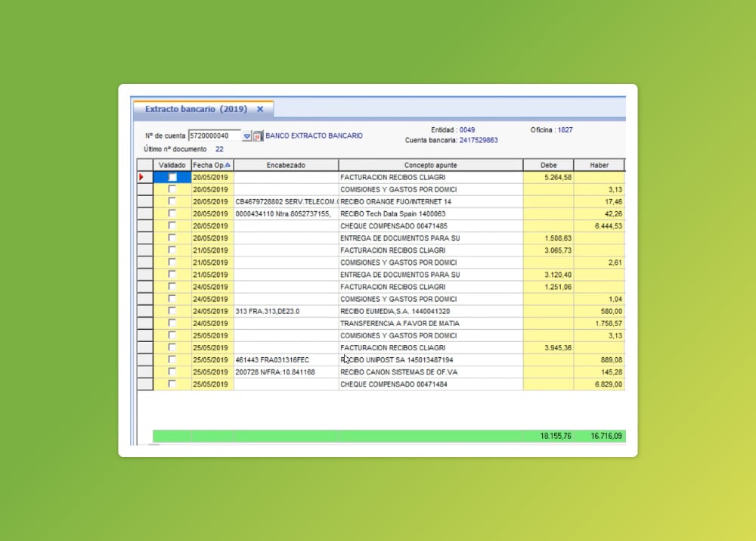
Task: Select the Extracto bancario (2019) tab
Action: [197, 109]
